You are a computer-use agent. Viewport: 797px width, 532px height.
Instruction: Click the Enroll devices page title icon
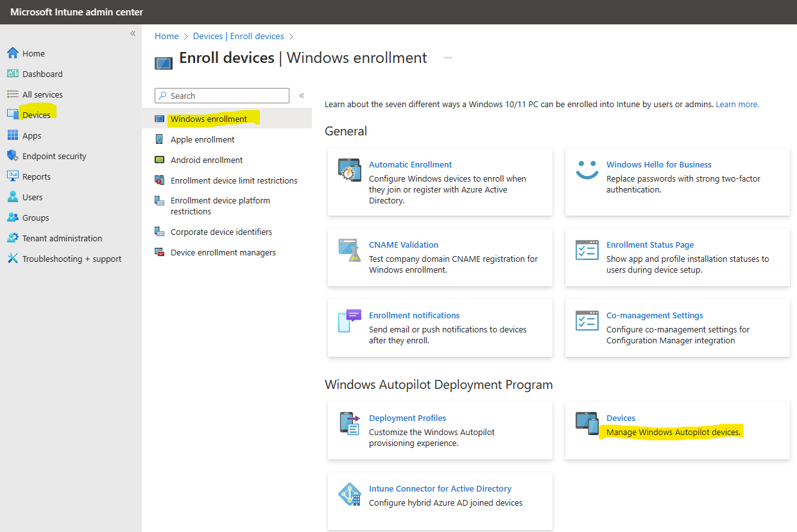[164, 63]
